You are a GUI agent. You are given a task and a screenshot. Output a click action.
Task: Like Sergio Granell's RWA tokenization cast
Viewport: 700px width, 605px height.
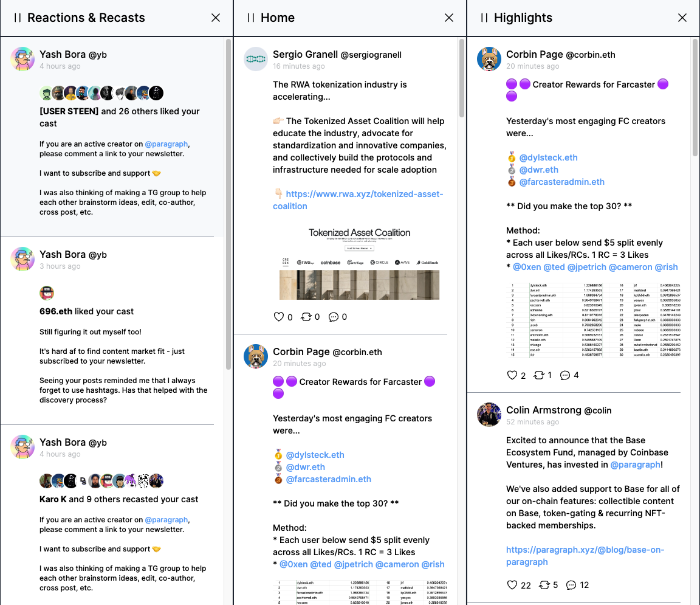(278, 317)
